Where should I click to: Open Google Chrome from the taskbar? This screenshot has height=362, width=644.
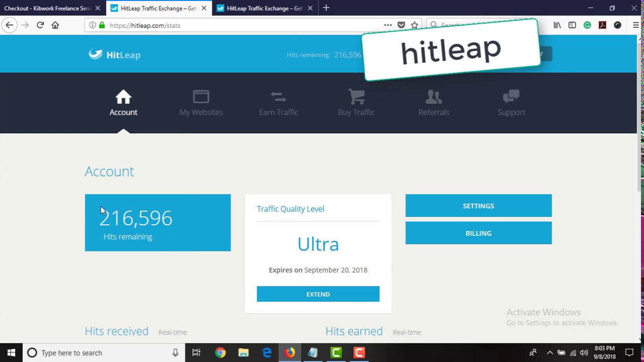[x=220, y=353]
